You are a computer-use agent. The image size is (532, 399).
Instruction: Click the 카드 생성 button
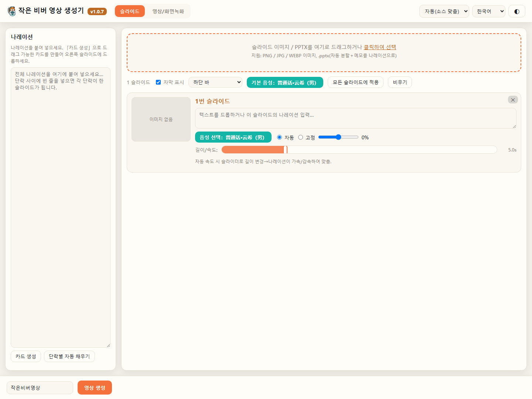click(26, 357)
